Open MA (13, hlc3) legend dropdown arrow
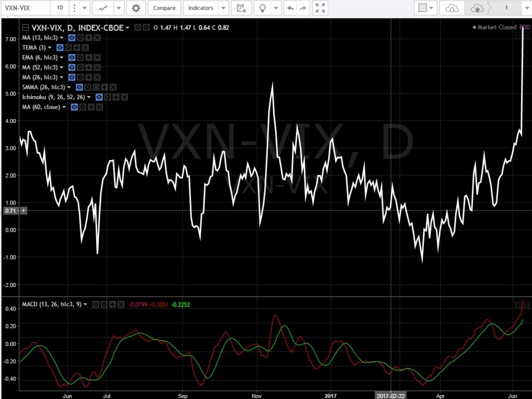532x399 pixels. tap(61, 37)
